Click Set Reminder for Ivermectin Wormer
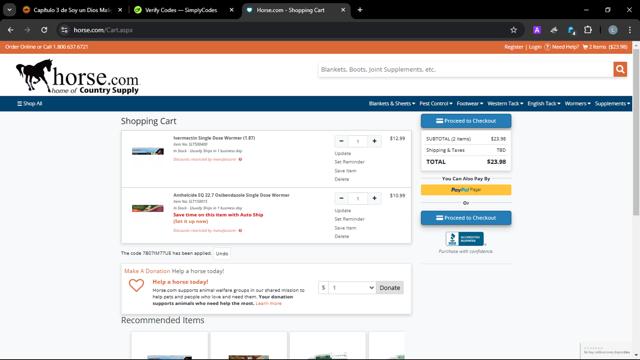The height and width of the screenshot is (360, 640). (349, 162)
